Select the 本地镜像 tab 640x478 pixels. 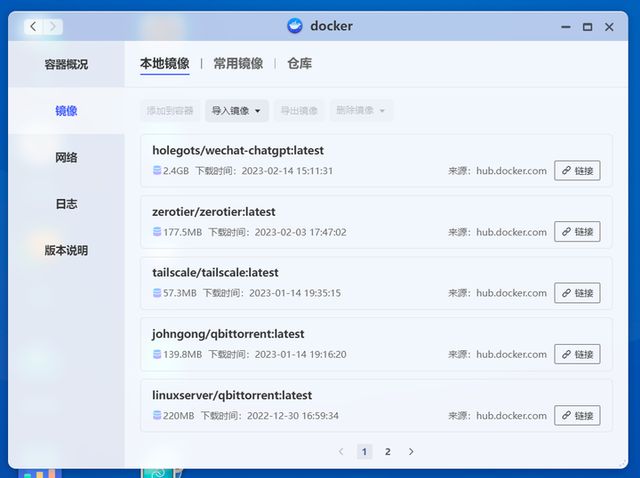click(164, 63)
